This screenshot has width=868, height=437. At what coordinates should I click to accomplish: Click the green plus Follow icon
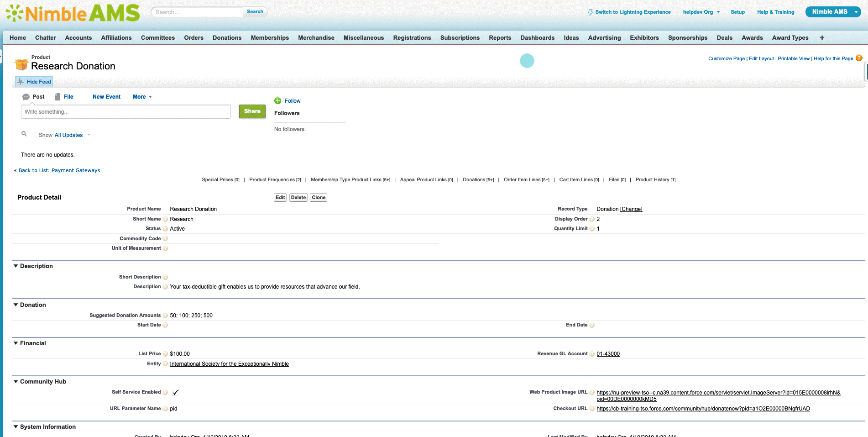[277, 101]
